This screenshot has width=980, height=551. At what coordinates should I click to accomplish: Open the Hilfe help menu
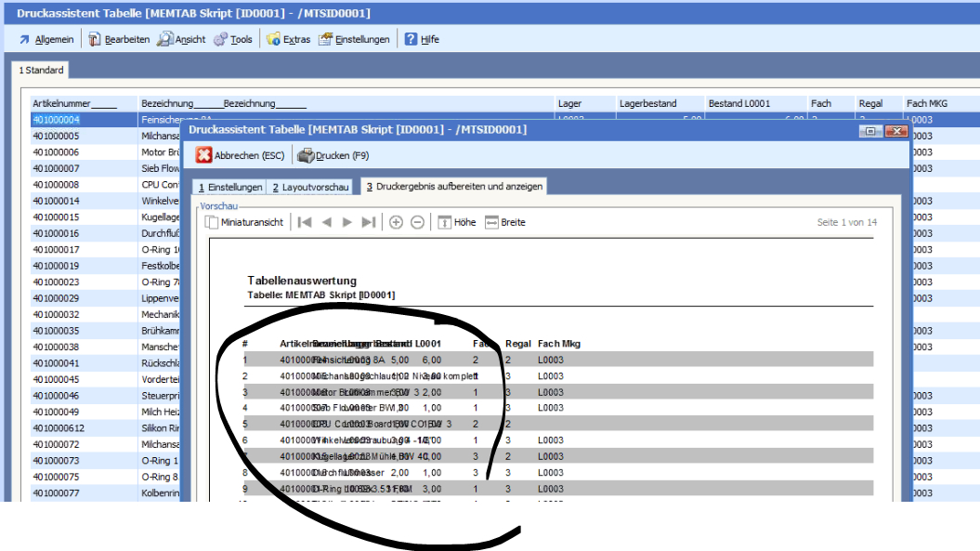click(x=422, y=39)
